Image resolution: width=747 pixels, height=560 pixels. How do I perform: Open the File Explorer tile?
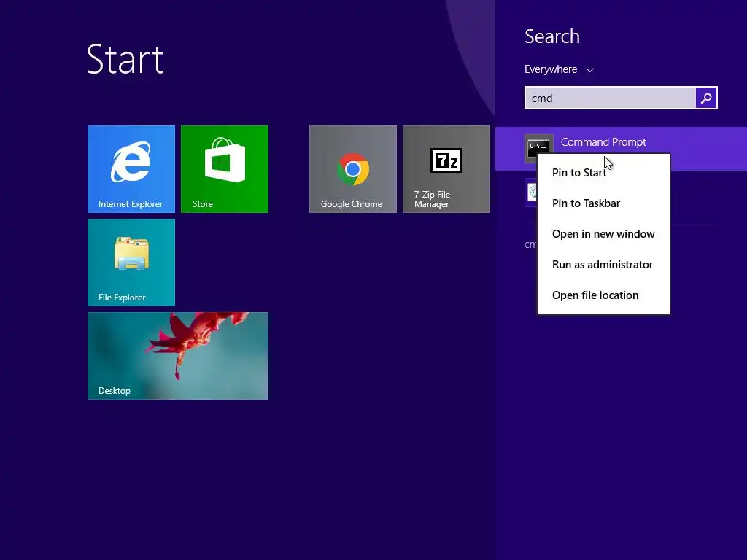(x=131, y=262)
